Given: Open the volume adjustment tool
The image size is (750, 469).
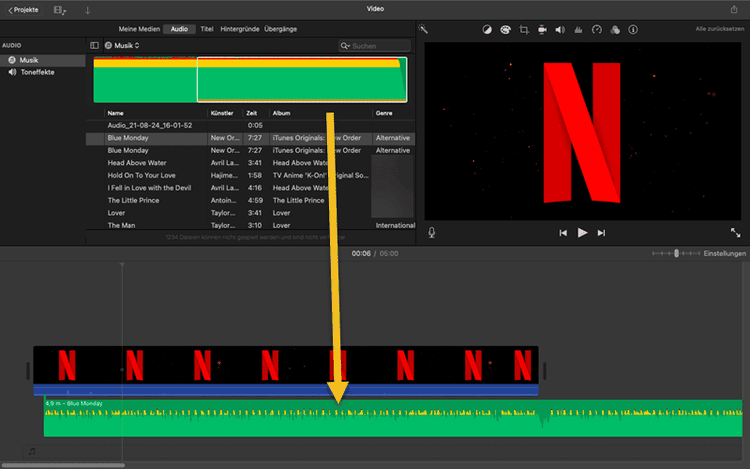Looking at the screenshot, I should tap(560, 30).
